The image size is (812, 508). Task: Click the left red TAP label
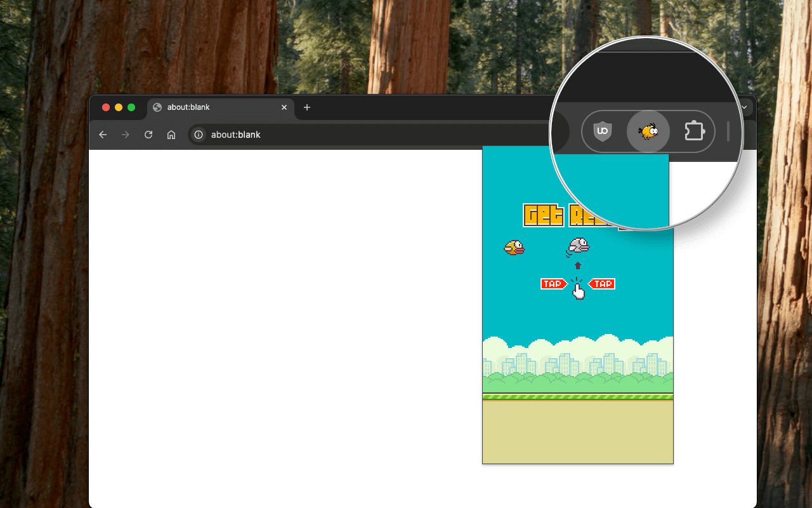[x=554, y=284]
